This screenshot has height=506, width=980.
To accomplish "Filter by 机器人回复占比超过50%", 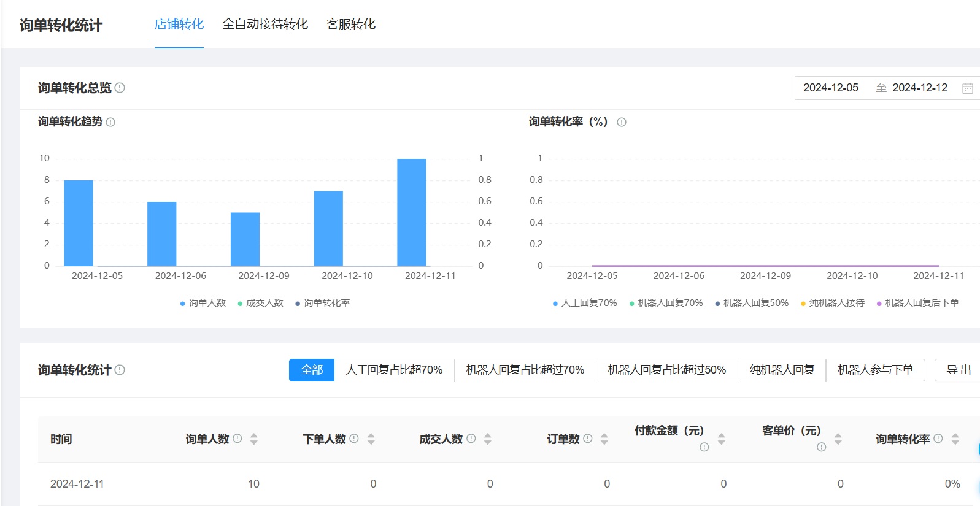I will pos(667,370).
